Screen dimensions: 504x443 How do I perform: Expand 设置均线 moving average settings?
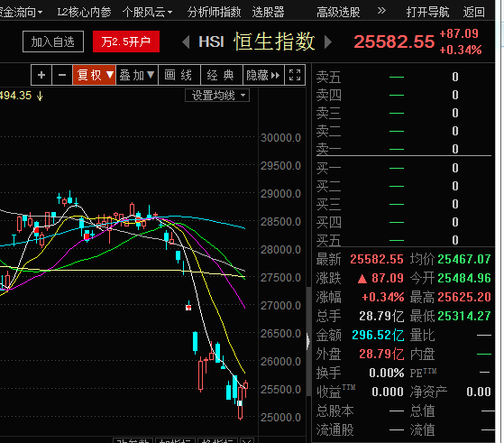217,96
